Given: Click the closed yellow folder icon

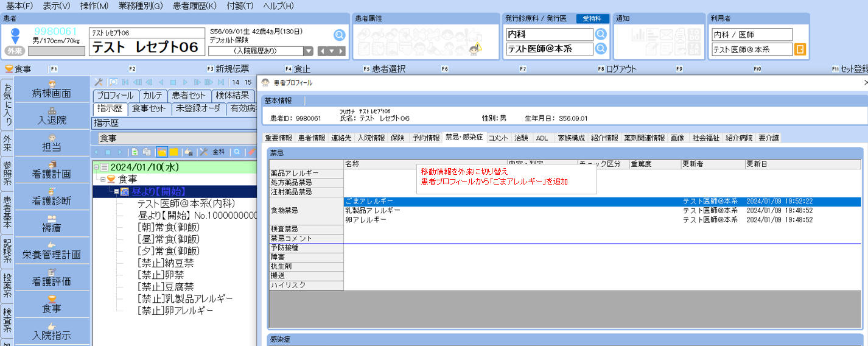Looking at the screenshot, I should coord(173,152).
